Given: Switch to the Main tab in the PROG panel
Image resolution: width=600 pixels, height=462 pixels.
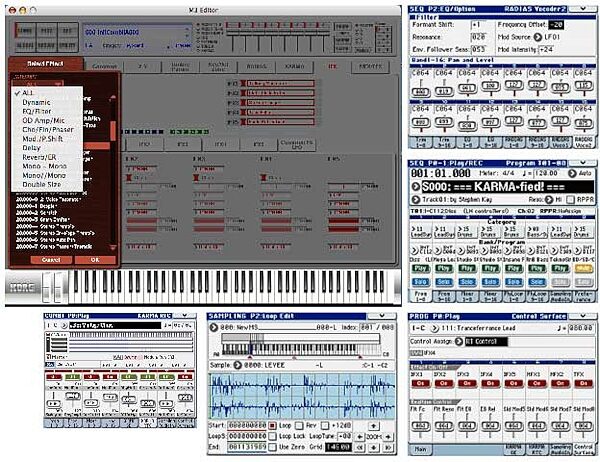Looking at the screenshot, I should point(421,449).
